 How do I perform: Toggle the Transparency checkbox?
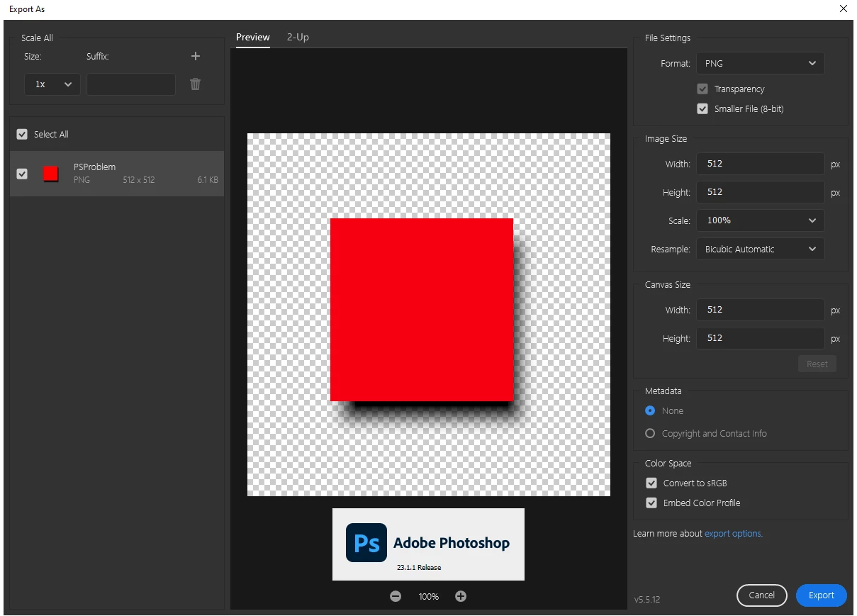tap(702, 89)
